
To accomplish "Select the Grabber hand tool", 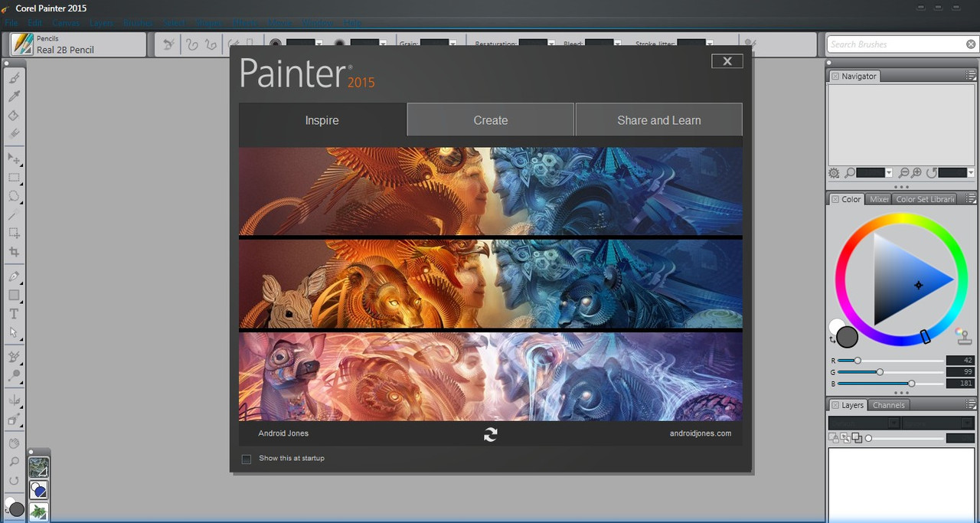I will [14, 443].
